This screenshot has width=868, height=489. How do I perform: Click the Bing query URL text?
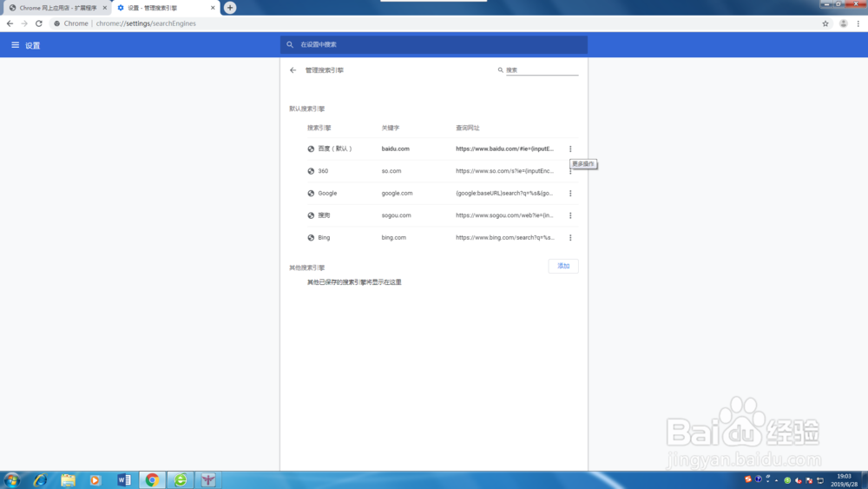pyautogui.click(x=505, y=238)
